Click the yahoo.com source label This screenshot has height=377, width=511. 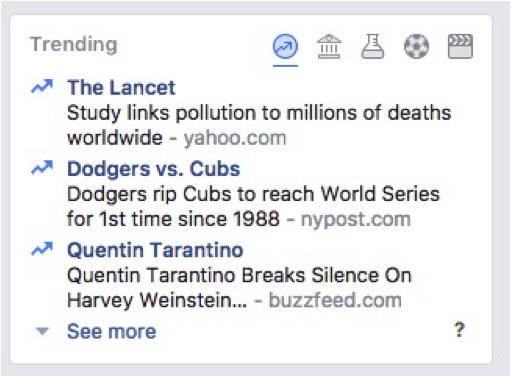pos(235,138)
